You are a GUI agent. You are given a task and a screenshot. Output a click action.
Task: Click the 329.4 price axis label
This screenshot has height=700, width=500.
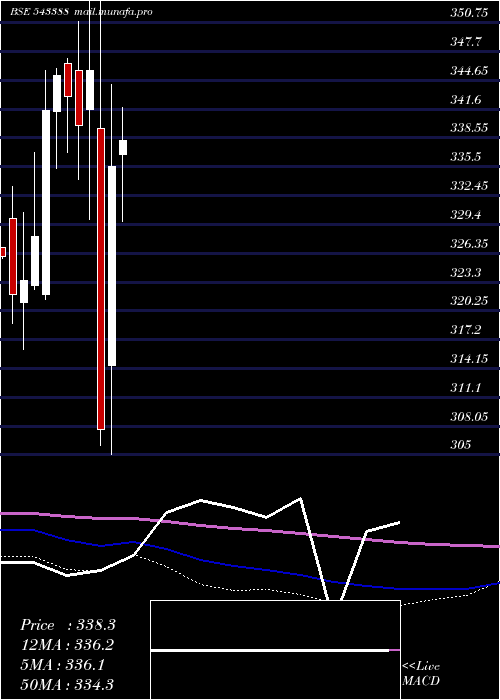[x=466, y=215]
